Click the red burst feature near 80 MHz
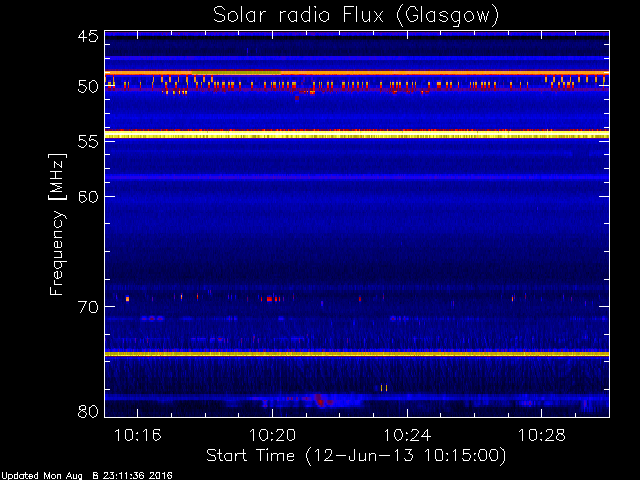Image resolution: width=640 pixels, height=480 pixels. coord(320,400)
